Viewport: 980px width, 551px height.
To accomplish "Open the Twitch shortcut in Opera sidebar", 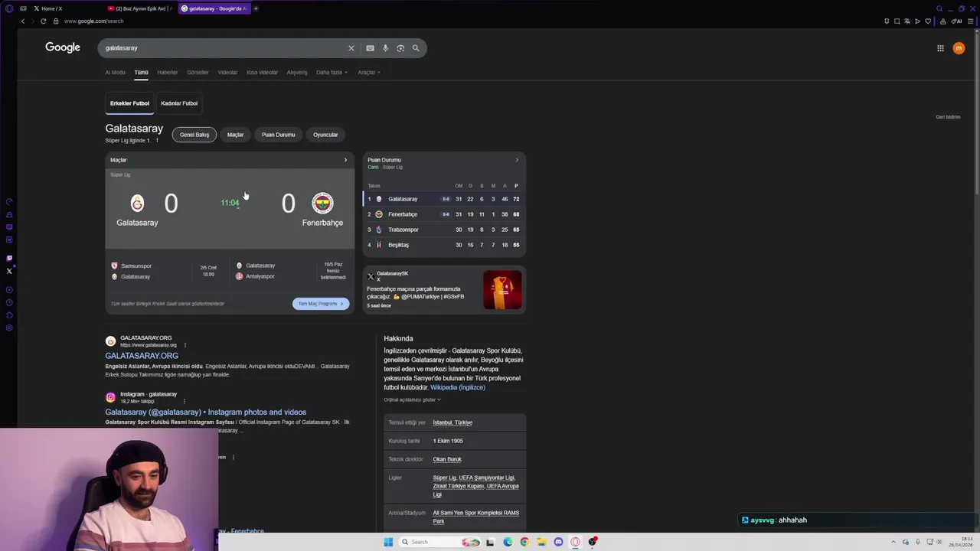I will click(9, 259).
